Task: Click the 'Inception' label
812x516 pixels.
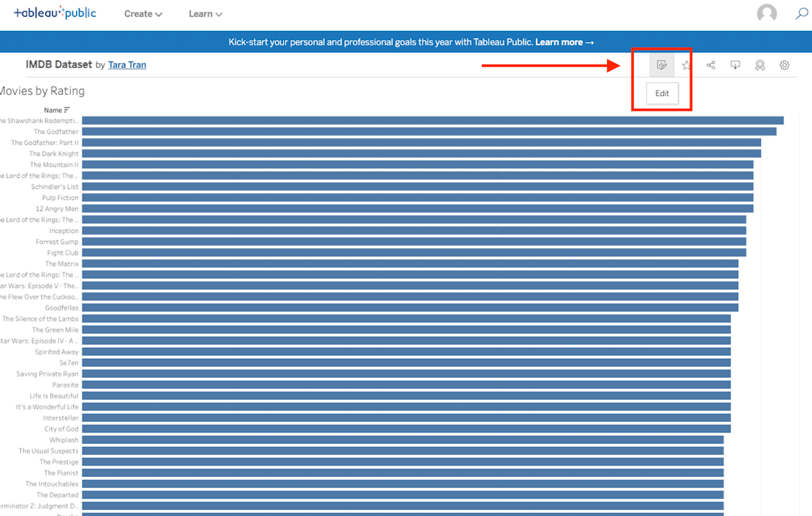Action: click(64, 230)
